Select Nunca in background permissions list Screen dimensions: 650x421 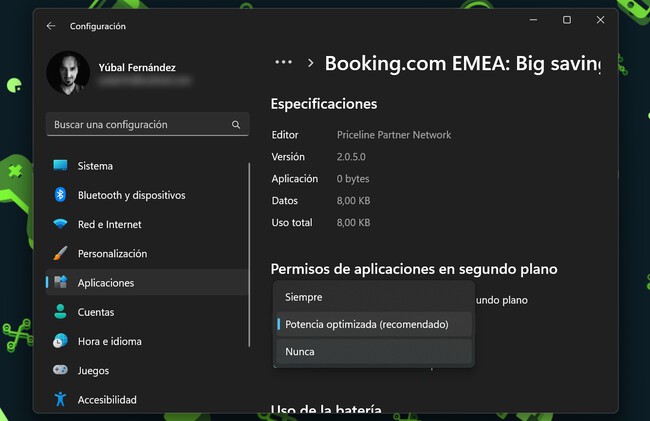[300, 352]
